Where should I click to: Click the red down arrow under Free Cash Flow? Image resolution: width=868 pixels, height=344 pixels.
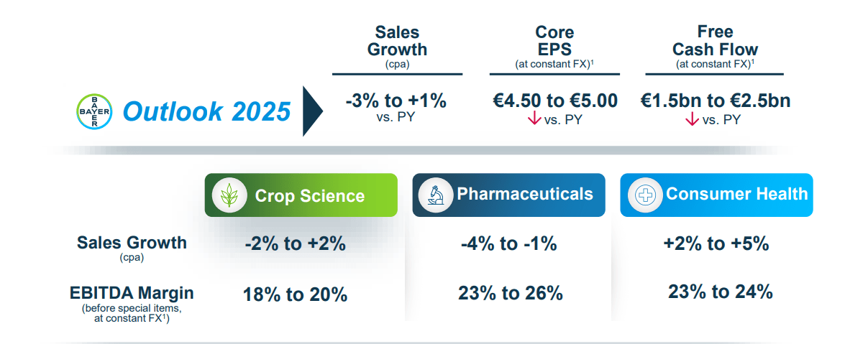click(x=693, y=119)
